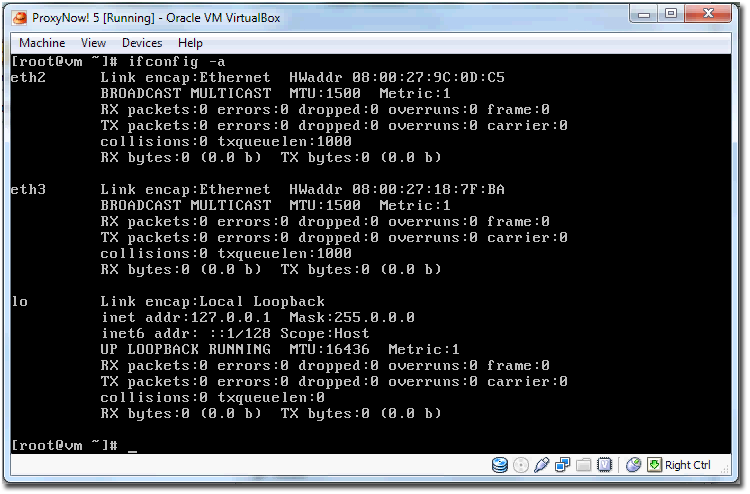
Task: Click the optical disc (CD/DVD) status icon
Action: click(520, 465)
